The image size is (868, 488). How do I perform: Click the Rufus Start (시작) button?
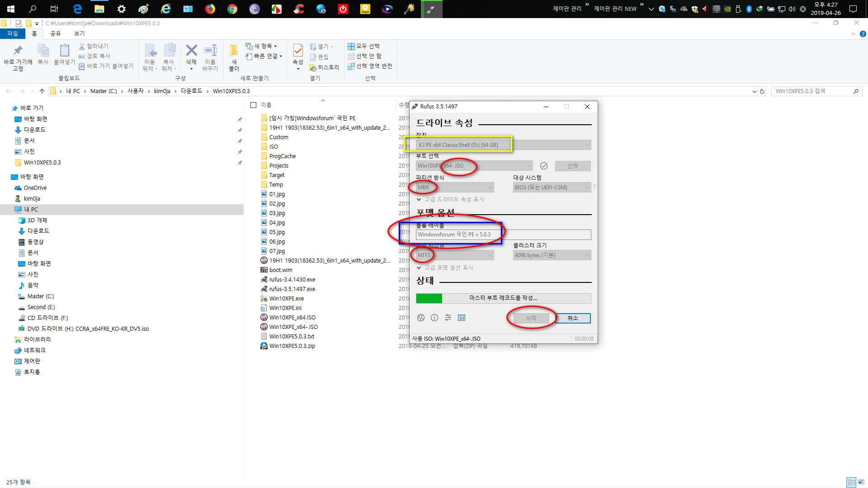click(x=531, y=318)
